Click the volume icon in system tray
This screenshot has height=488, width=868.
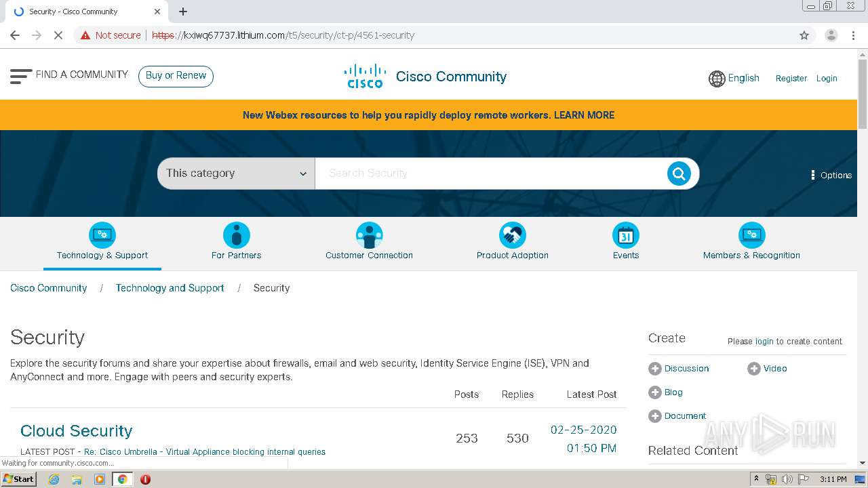click(787, 479)
